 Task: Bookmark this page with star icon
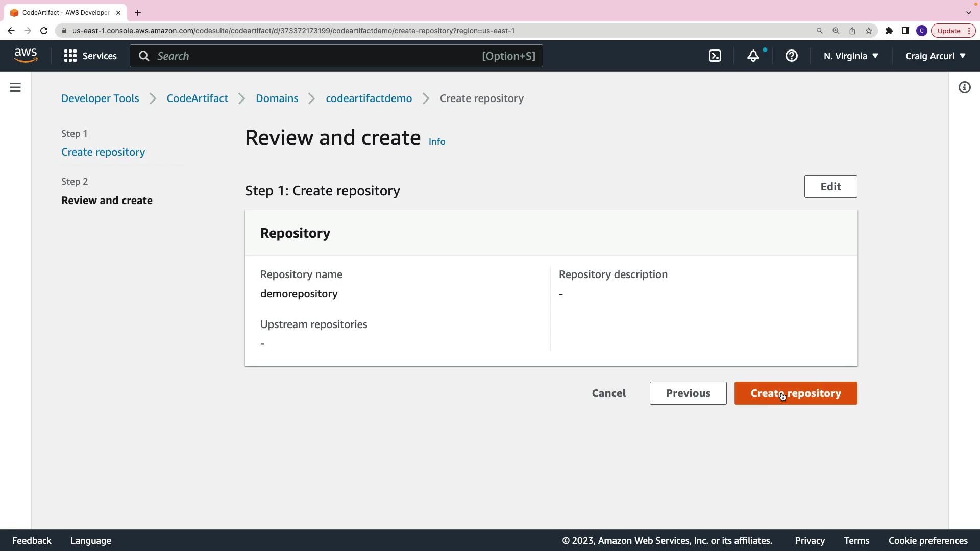(869, 31)
